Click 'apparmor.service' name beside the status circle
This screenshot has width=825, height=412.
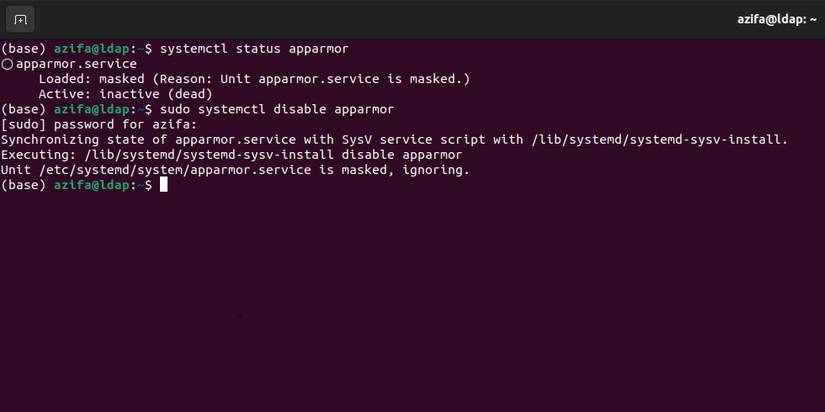77,64
